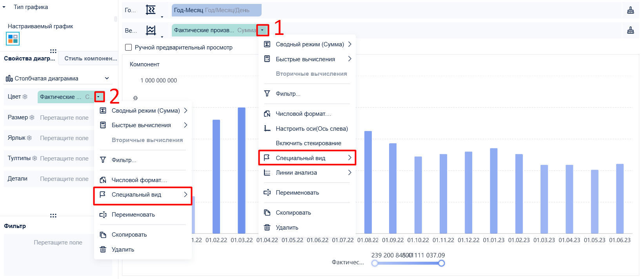Click the right handle of legend slider
The image size is (644, 279).
tap(442, 263)
